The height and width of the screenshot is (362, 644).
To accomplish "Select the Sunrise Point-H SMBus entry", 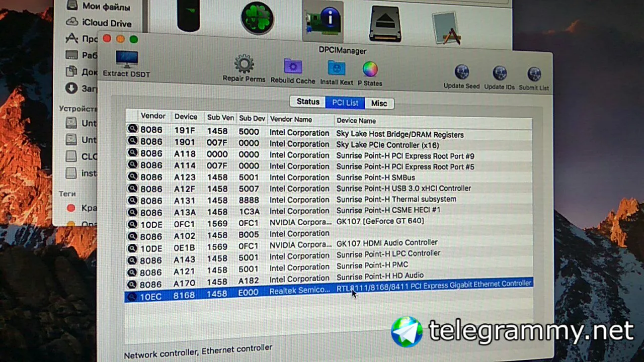I will tap(329, 177).
